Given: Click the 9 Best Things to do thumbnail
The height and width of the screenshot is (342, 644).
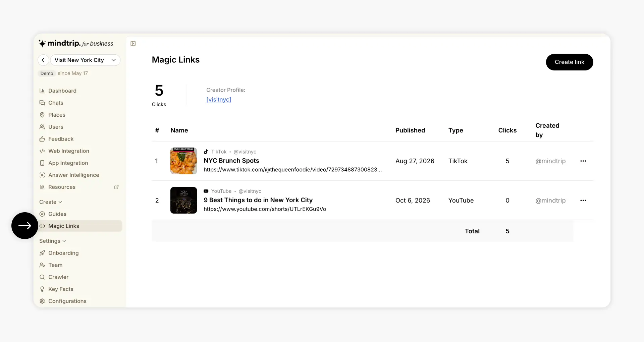Looking at the screenshot, I should [183, 201].
